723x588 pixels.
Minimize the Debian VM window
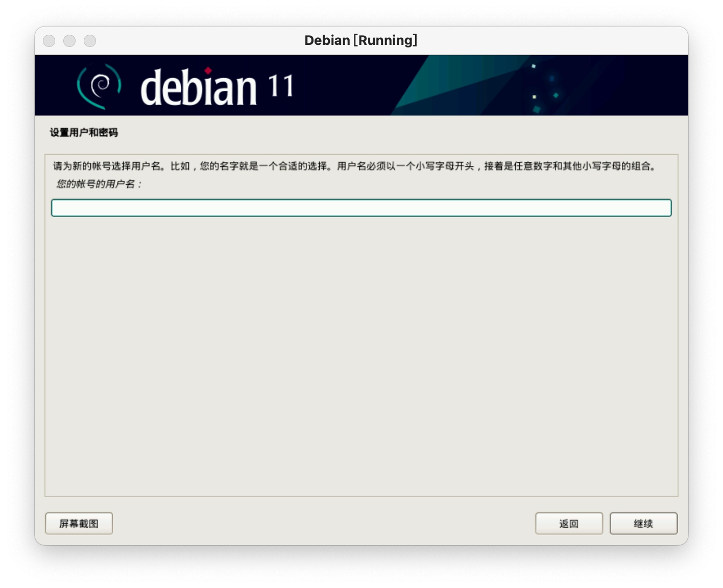[x=69, y=41]
